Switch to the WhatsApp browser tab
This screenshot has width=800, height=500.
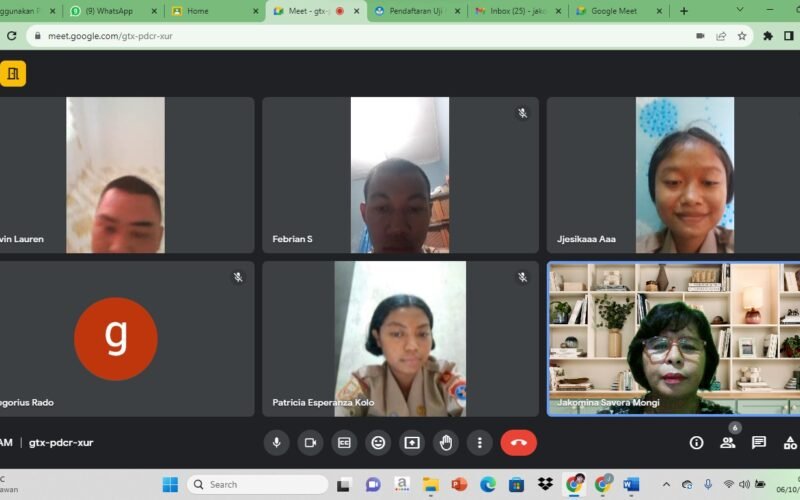[x=112, y=11]
